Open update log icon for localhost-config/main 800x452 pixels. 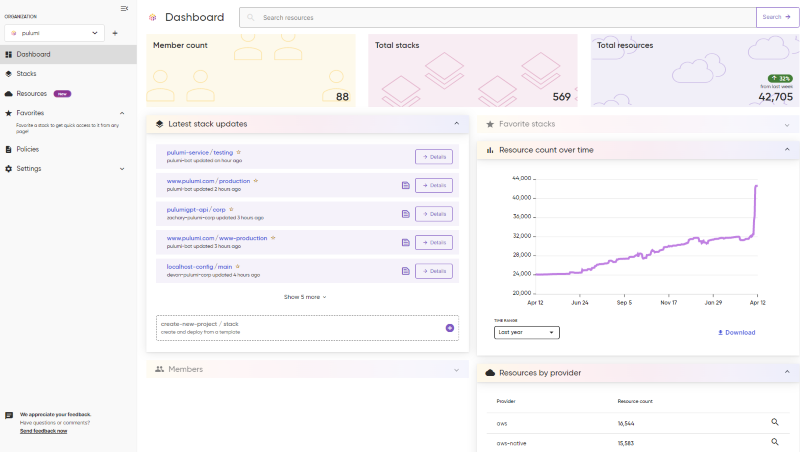click(x=406, y=271)
